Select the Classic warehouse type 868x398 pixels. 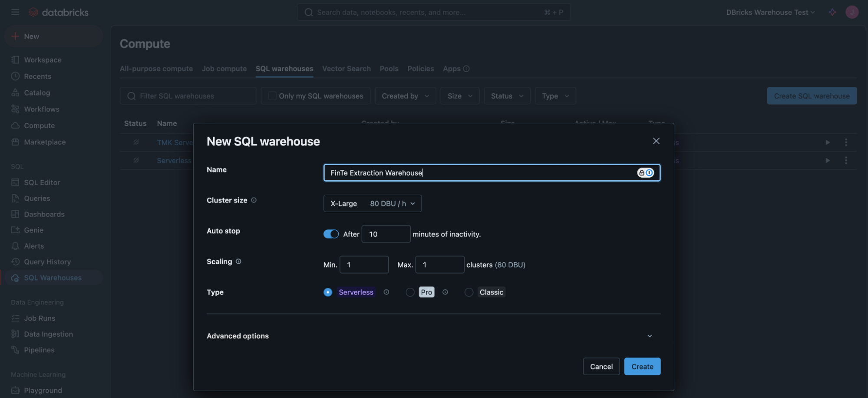[469, 292]
